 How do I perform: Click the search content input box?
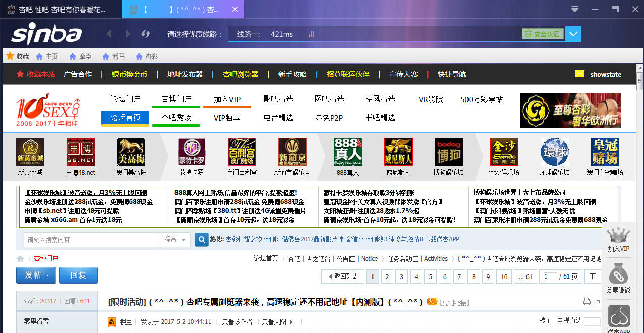(x=92, y=240)
